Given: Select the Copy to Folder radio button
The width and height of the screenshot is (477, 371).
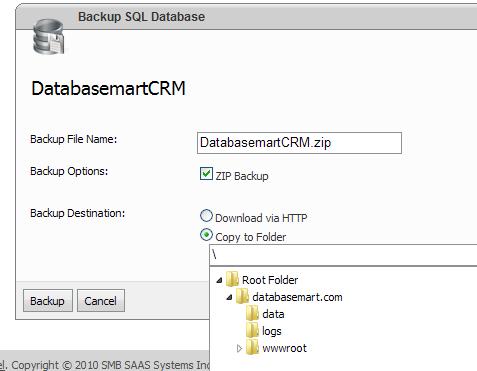Looking at the screenshot, I should 206,235.
